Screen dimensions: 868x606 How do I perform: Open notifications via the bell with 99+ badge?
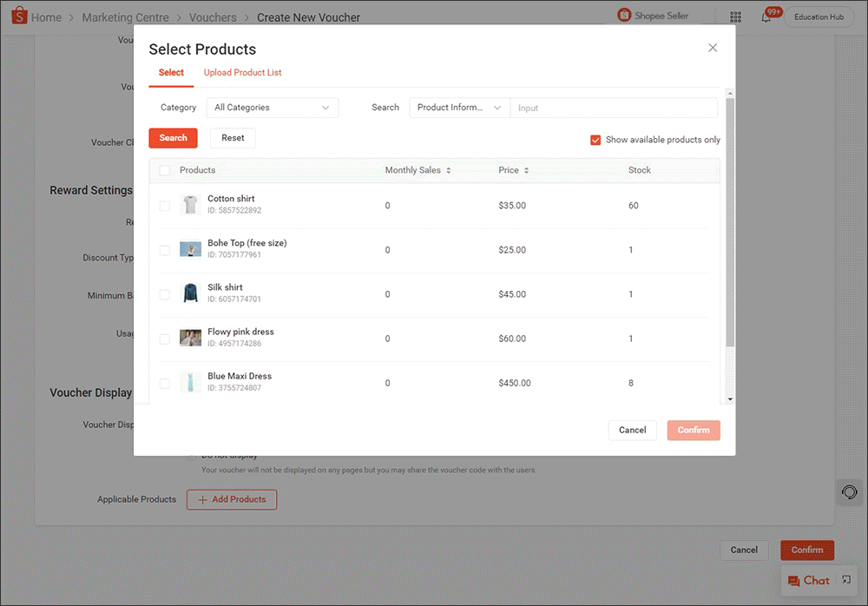pos(767,16)
